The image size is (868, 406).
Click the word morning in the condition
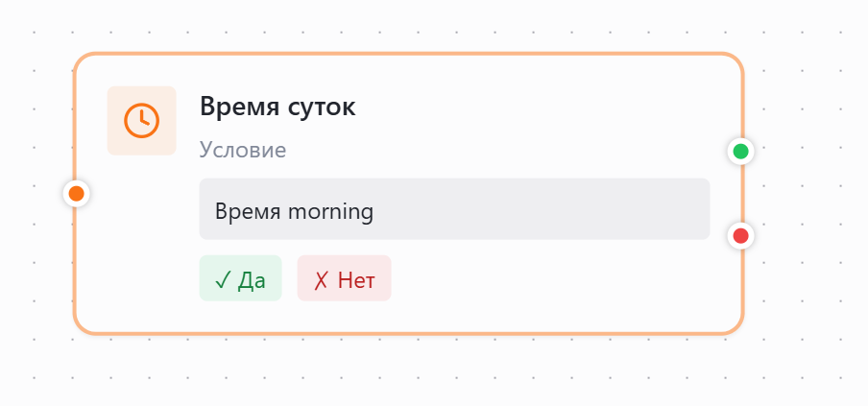pyautogui.click(x=331, y=210)
